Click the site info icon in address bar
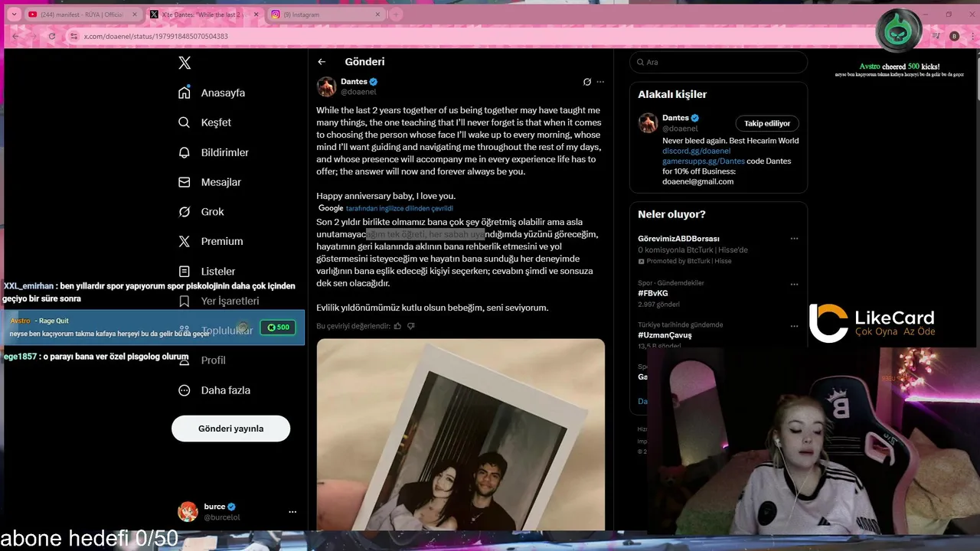Image resolution: width=980 pixels, height=551 pixels. coord(73,36)
